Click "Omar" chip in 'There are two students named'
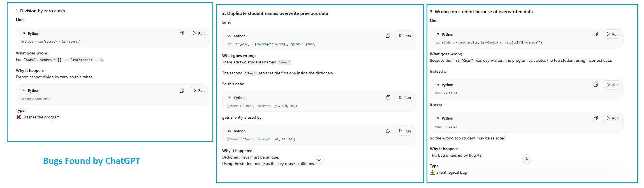 [x=284, y=62]
